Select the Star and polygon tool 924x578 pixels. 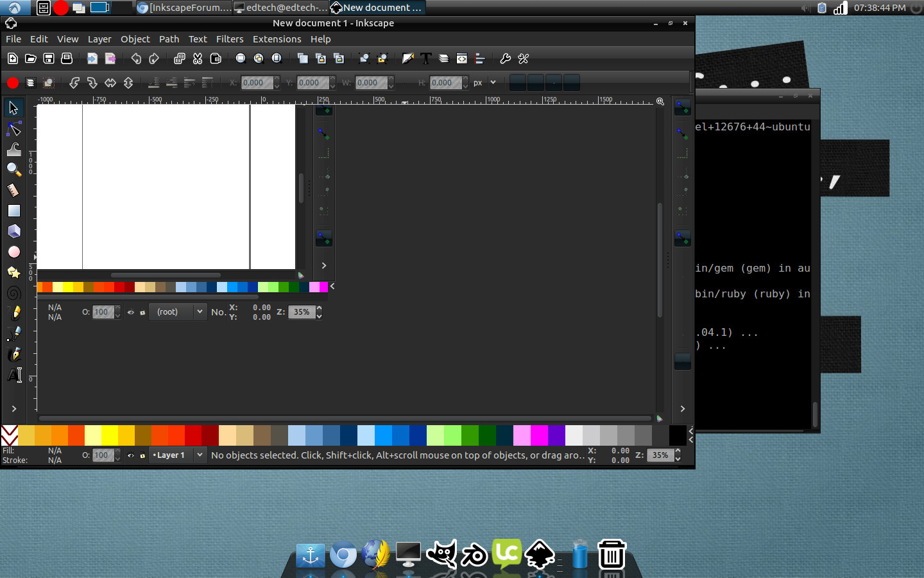point(13,272)
